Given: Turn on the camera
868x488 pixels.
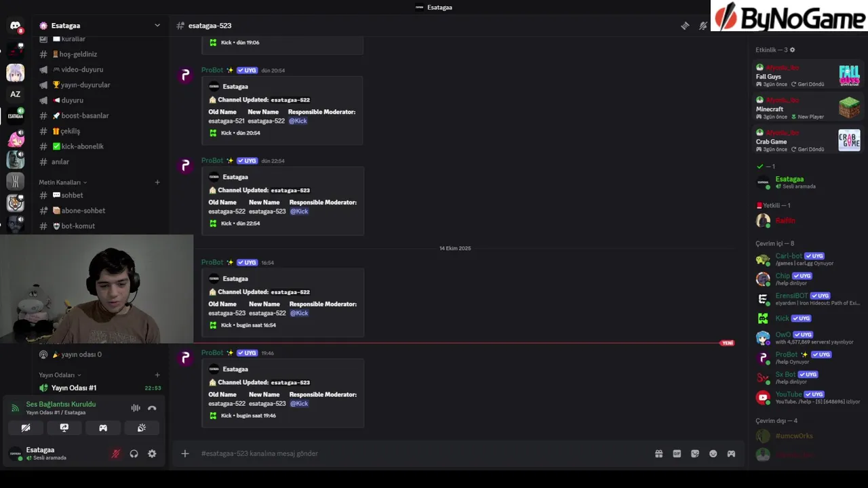Looking at the screenshot, I should [x=26, y=428].
